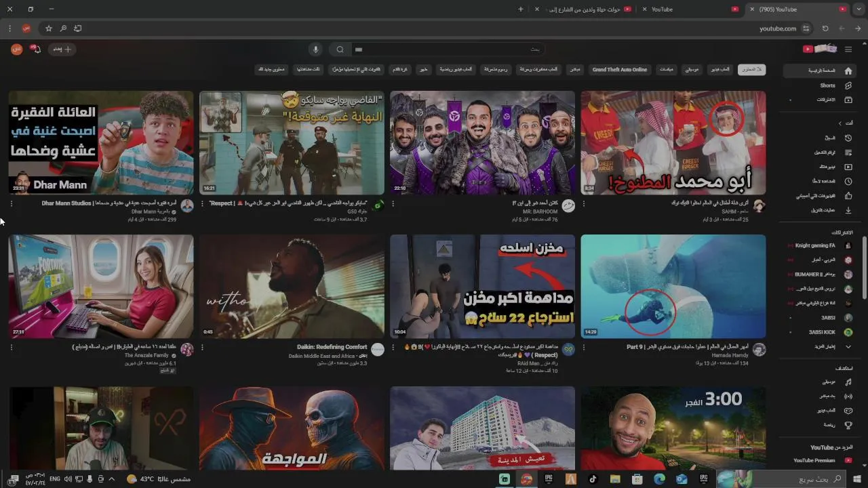This screenshot has width=868, height=488.
Task: Open the browser three-dot menu
Action: tap(9, 28)
